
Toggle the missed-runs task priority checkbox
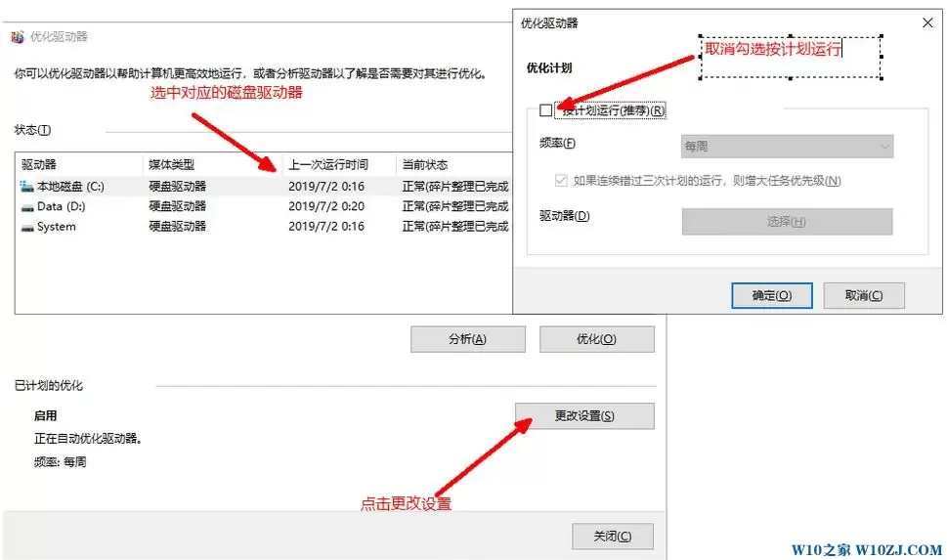coord(561,181)
